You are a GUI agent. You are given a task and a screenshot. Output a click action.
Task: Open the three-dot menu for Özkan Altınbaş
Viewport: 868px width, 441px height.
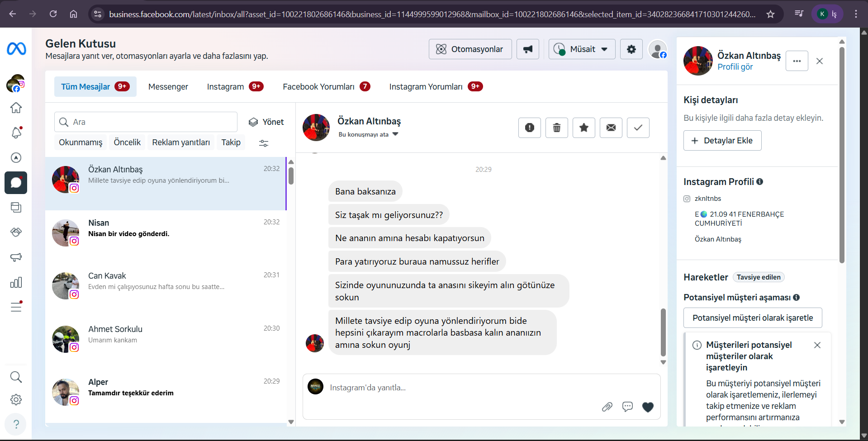[x=797, y=61]
